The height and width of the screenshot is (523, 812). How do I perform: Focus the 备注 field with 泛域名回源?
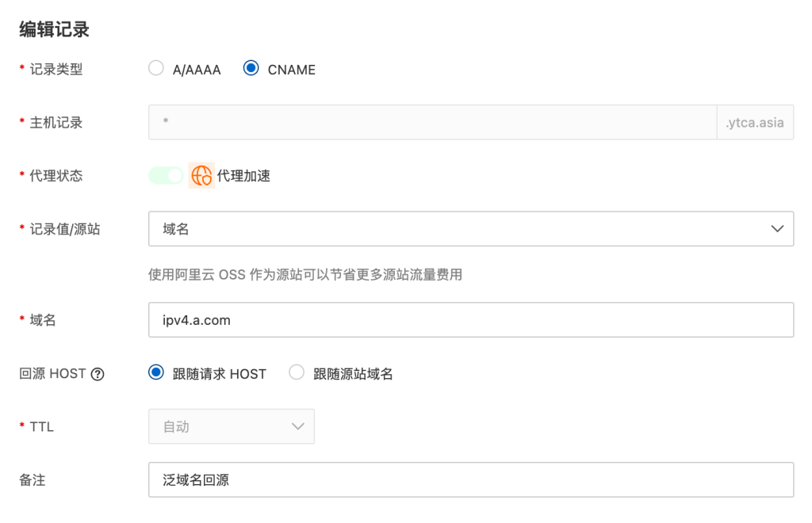pyautogui.click(x=470, y=480)
